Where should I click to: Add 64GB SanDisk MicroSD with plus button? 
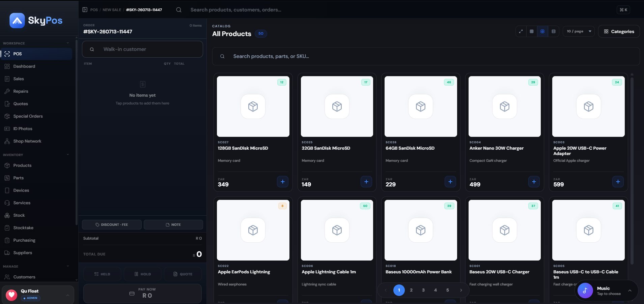coord(450,182)
